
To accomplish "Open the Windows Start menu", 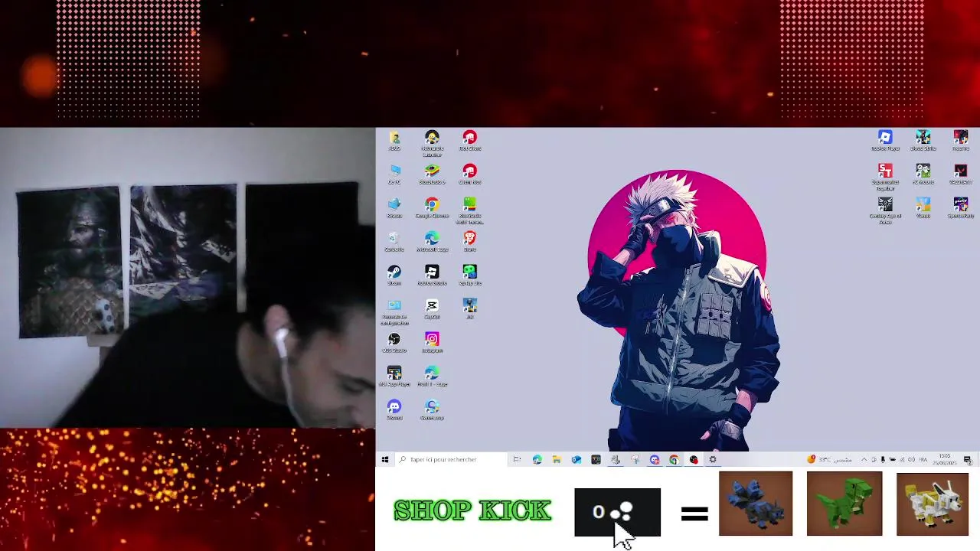I will (x=385, y=459).
